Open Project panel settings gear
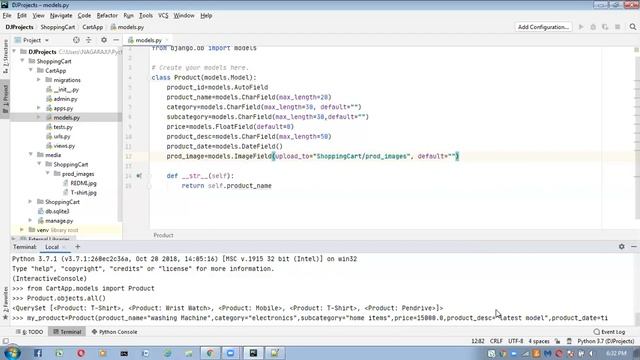Viewport: 640px width, 360px height. pyautogui.click(x=104, y=40)
